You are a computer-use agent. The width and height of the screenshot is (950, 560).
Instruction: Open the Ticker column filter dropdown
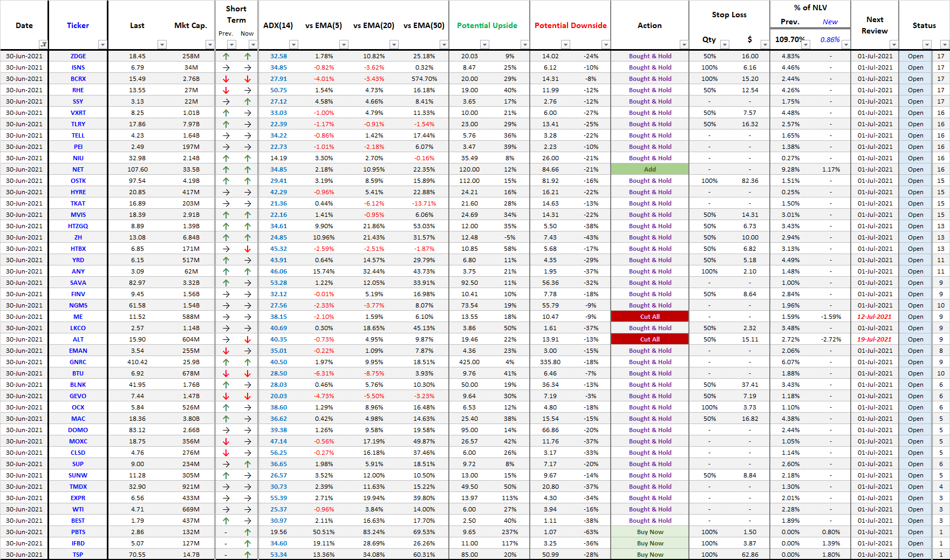(x=102, y=45)
